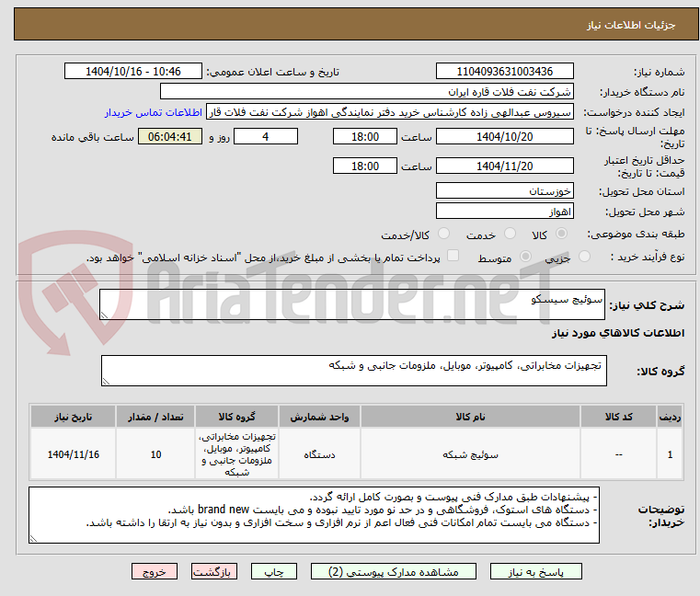Click the پاسخ به نیاز button

(535, 571)
